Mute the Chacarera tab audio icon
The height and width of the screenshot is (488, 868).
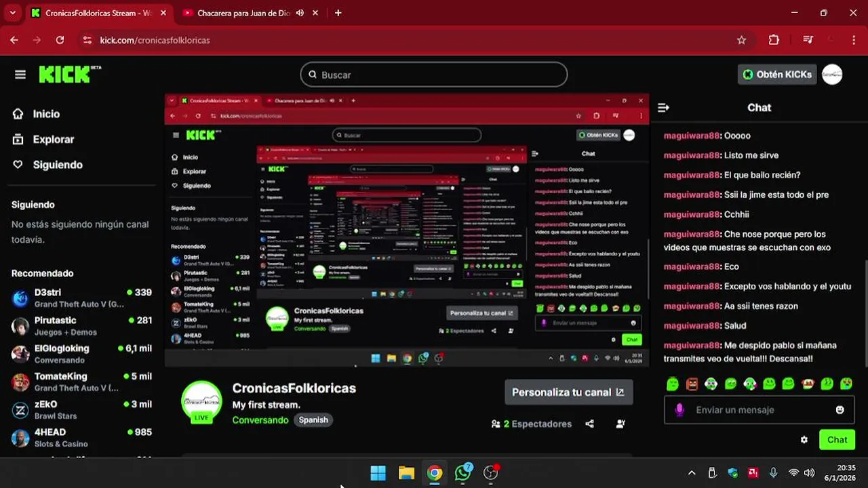point(300,13)
